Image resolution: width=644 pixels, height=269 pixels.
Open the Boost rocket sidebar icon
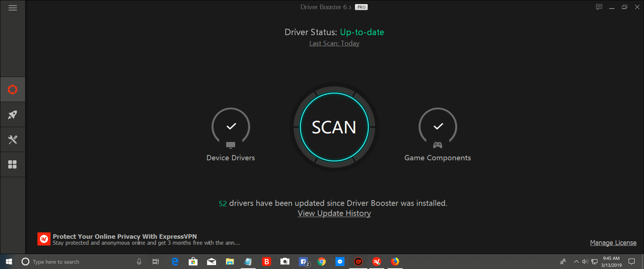click(13, 115)
